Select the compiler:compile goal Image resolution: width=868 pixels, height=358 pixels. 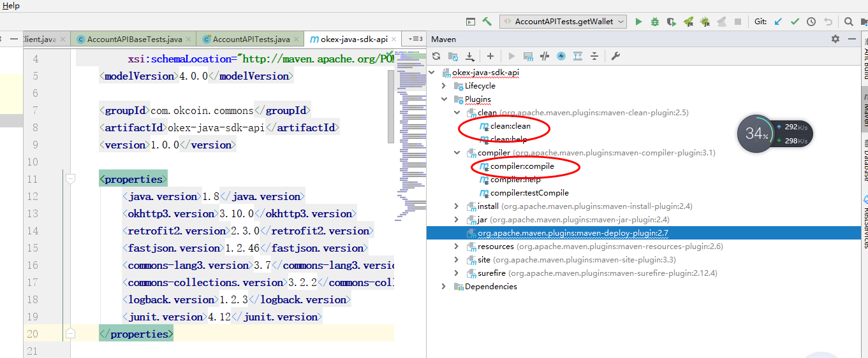tap(522, 166)
